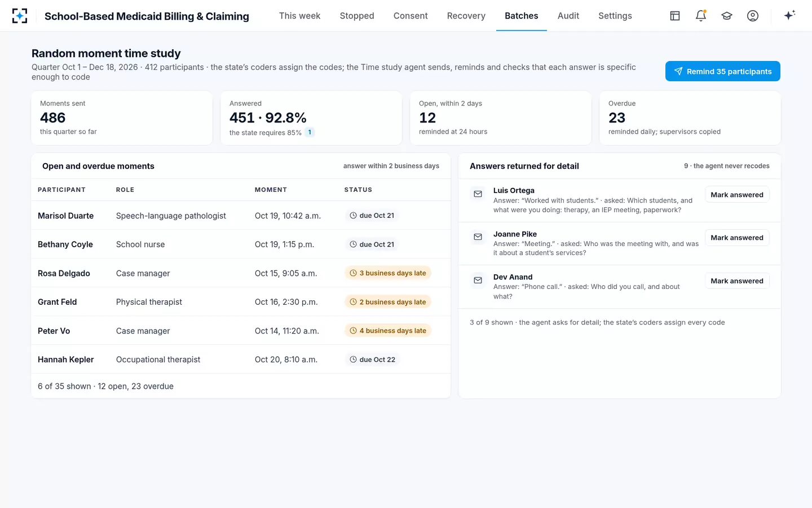Select the Marisol Duarte participant row

tap(241, 216)
